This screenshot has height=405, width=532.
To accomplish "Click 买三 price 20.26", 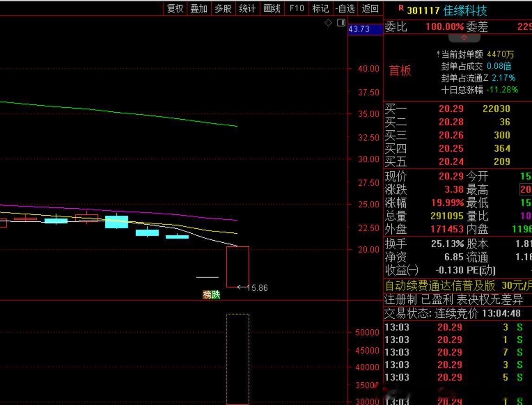I will (451, 135).
